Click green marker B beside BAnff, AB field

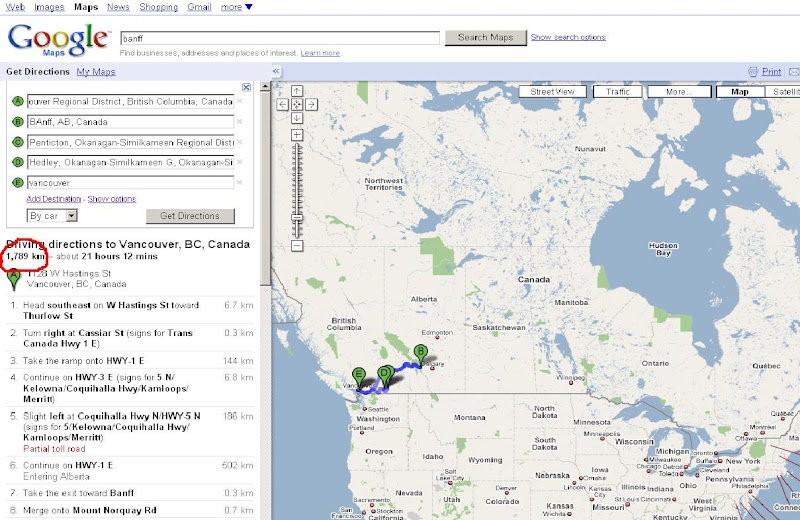(18, 121)
